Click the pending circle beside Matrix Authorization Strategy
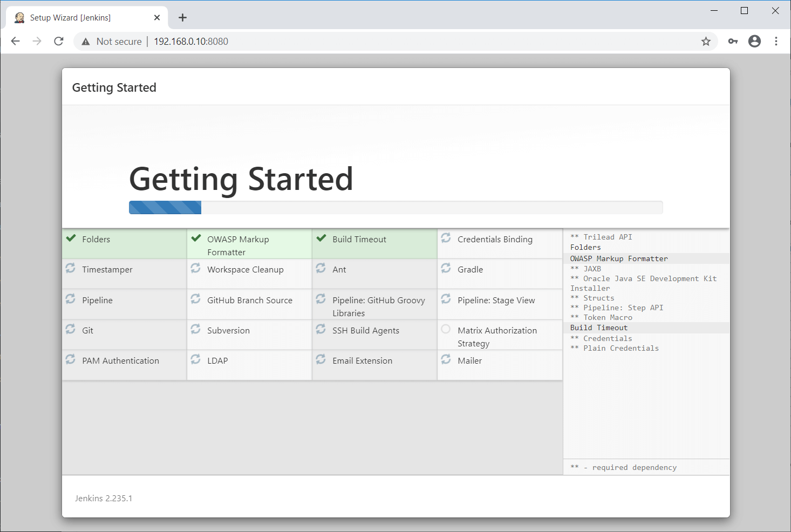Image resolution: width=791 pixels, height=532 pixels. pos(446,329)
